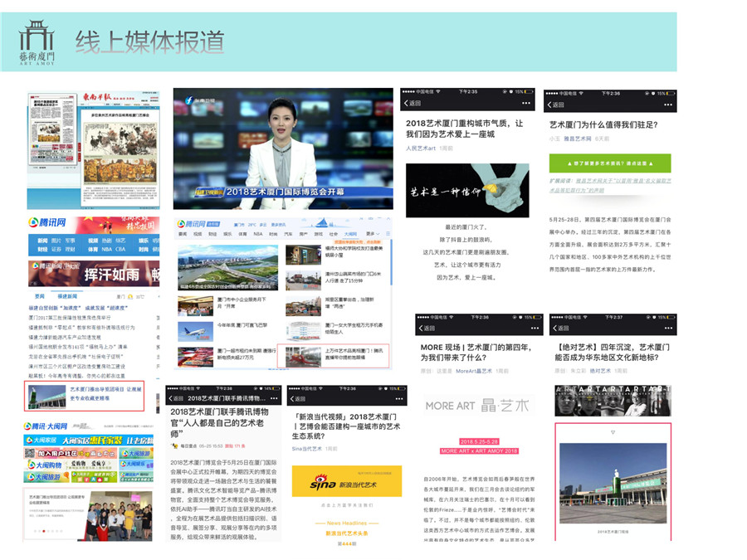Open the 人民艺术art author link

[x=421, y=148]
